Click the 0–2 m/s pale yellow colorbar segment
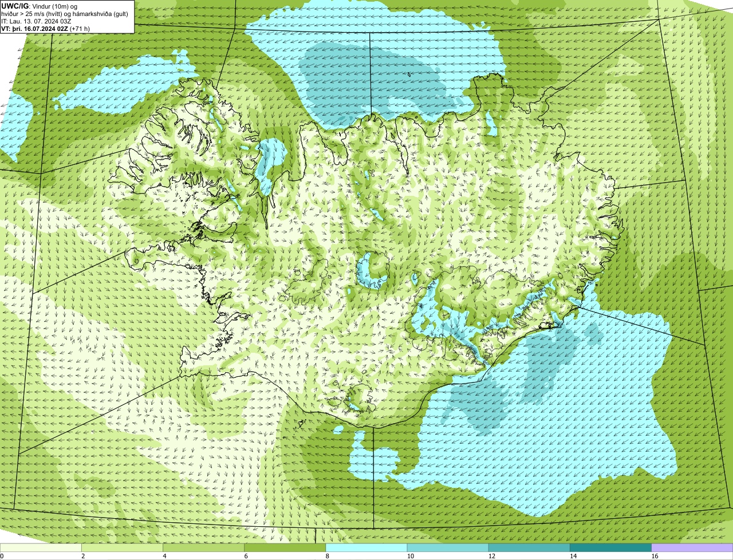The width and height of the screenshot is (733, 560). [41, 548]
